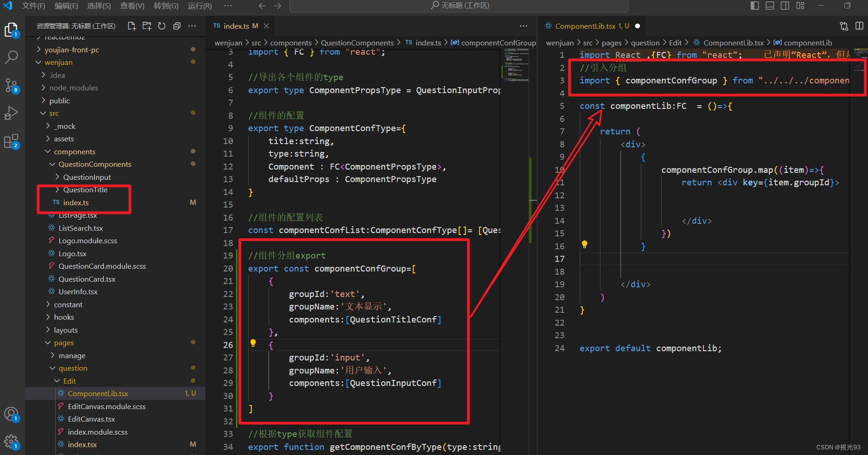Viewport: 868px width, 455px height.
Task: Click the command center search box
Action: pyautogui.click(x=459, y=6)
